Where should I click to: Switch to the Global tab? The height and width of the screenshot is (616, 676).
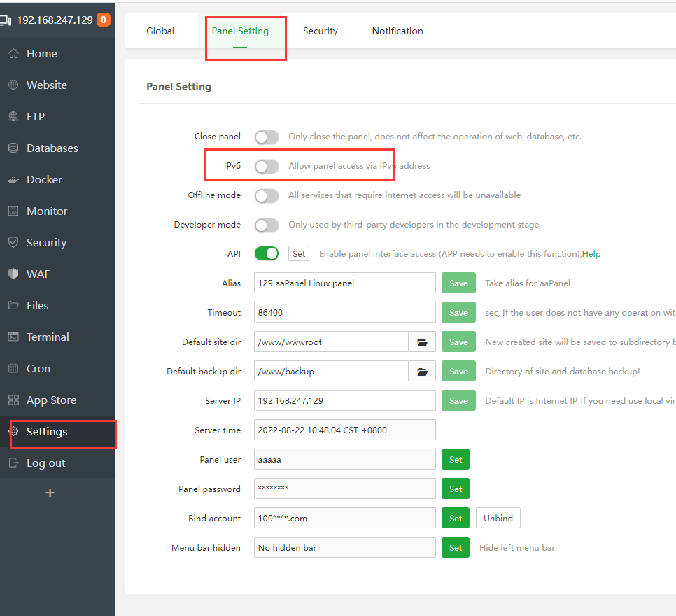[x=160, y=31]
